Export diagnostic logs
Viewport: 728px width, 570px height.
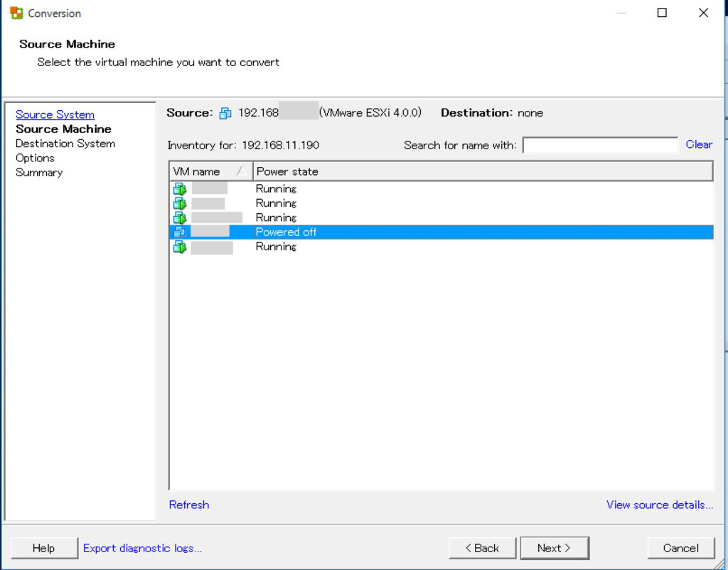coord(142,548)
